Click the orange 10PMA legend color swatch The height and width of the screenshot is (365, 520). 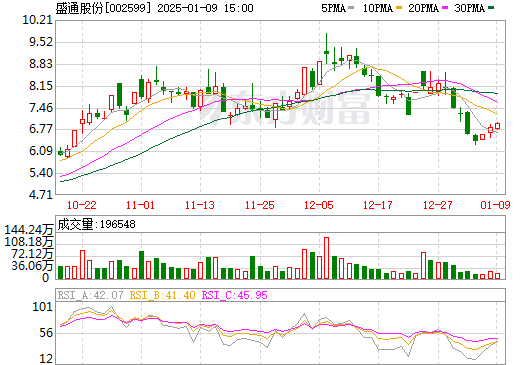(x=399, y=7)
